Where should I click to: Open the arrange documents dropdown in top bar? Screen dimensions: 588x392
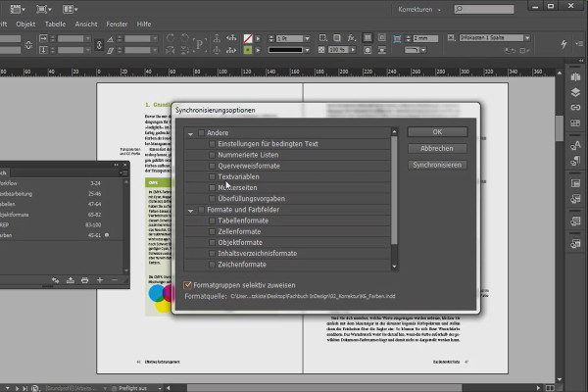pyautogui.click(x=69, y=9)
